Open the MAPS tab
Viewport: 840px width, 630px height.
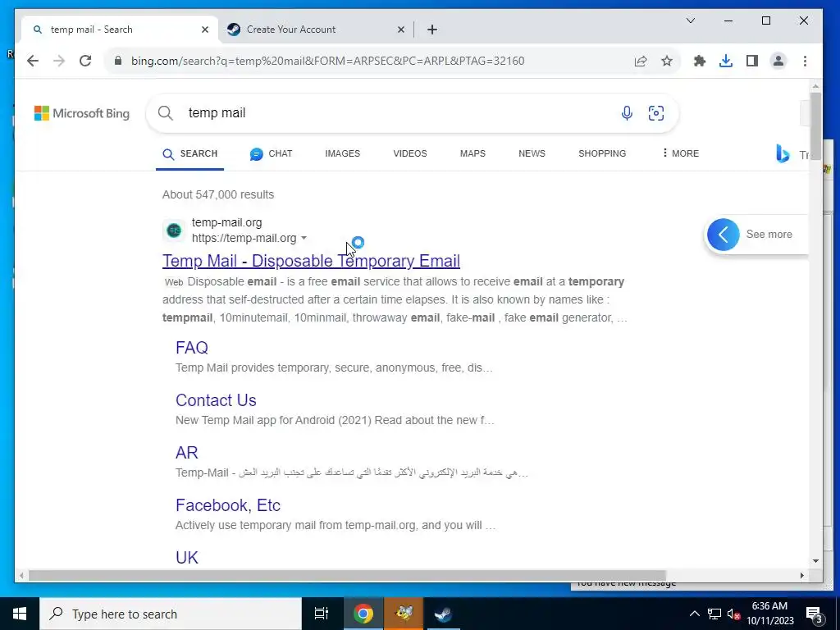click(472, 153)
